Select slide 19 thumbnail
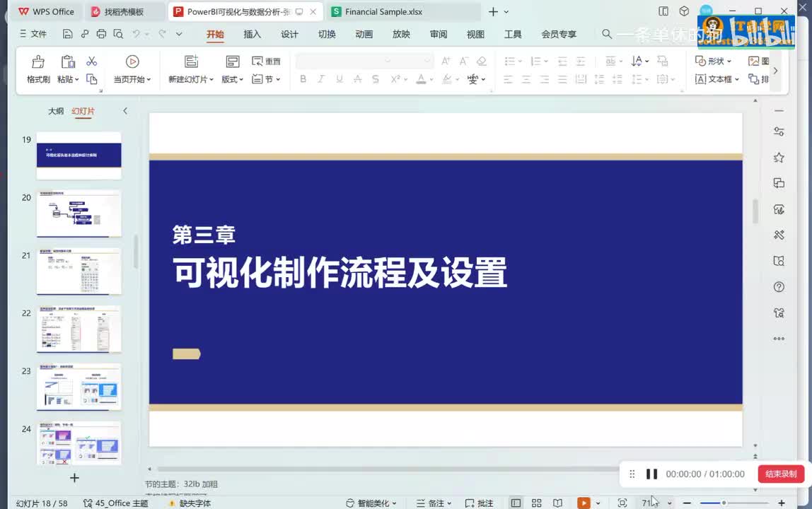This screenshot has height=509, width=812. pos(79,156)
